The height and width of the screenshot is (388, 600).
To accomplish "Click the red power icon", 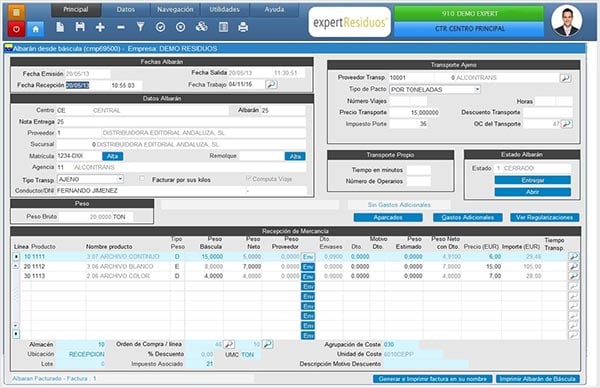I will coord(16,29).
